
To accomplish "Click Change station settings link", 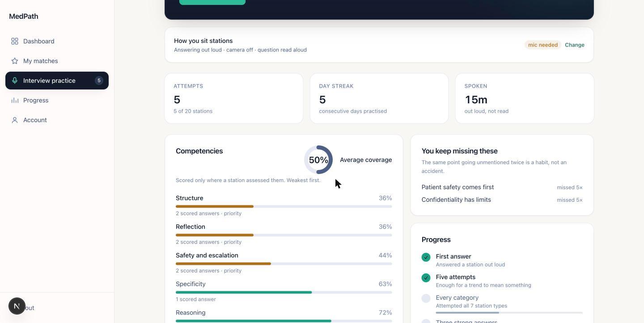I will tap(575, 45).
